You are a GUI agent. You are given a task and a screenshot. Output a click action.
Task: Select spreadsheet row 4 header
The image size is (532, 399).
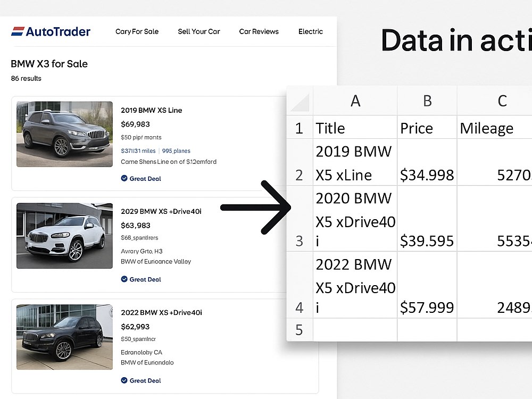(299, 285)
